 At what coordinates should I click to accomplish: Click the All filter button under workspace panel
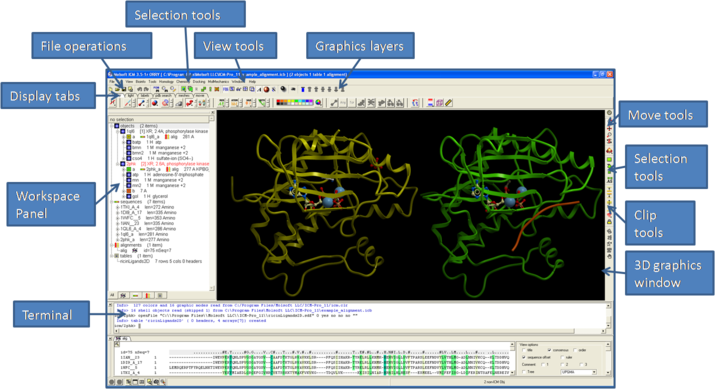(x=112, y=295)
